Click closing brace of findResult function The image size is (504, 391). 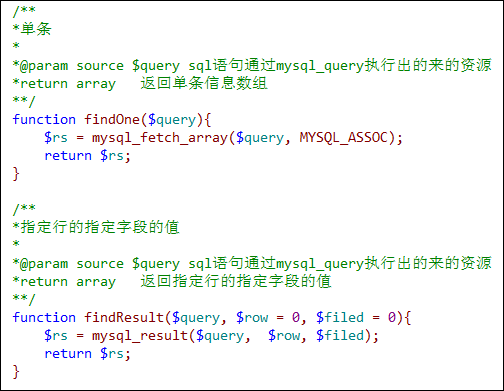pos(16,371)
